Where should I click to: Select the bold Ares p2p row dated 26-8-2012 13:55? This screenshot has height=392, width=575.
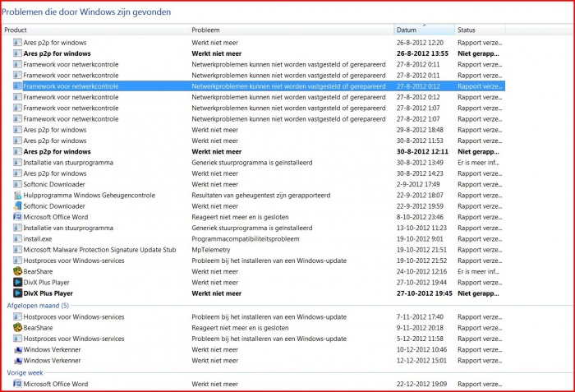[x=258, y=53]
